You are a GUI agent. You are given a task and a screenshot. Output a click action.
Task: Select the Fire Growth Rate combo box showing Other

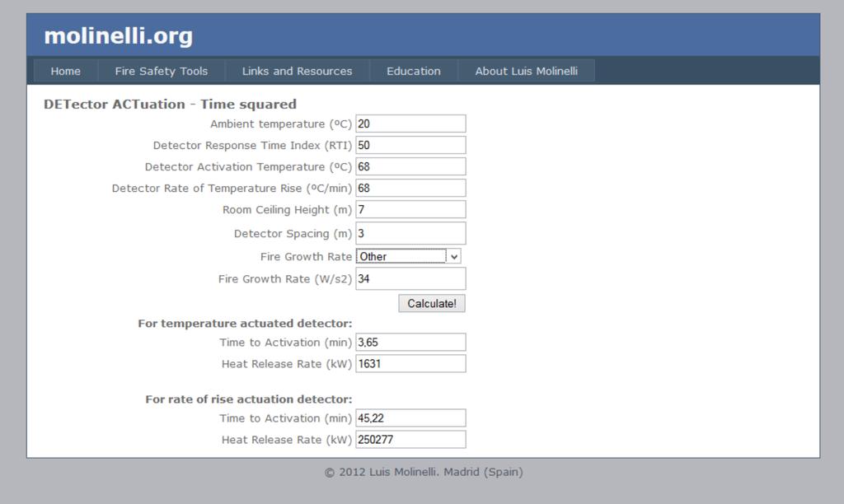point(408,257)
